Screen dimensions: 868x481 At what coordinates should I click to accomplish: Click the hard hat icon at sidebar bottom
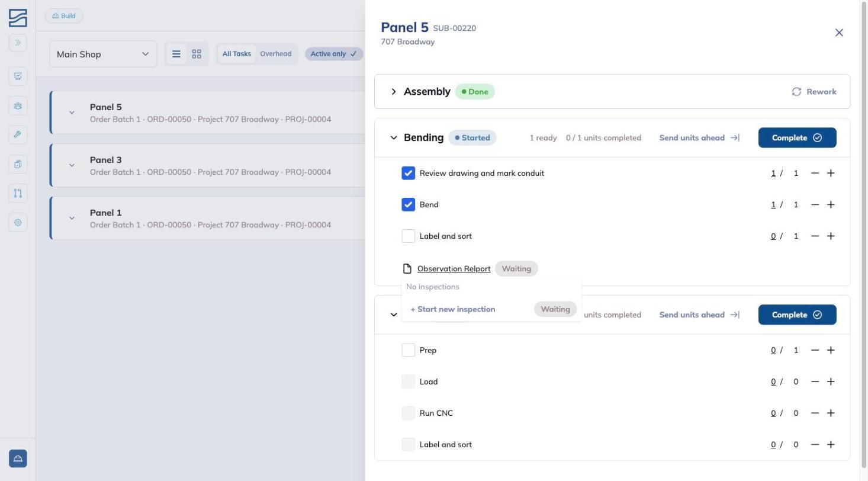click(x=18, y=458)
